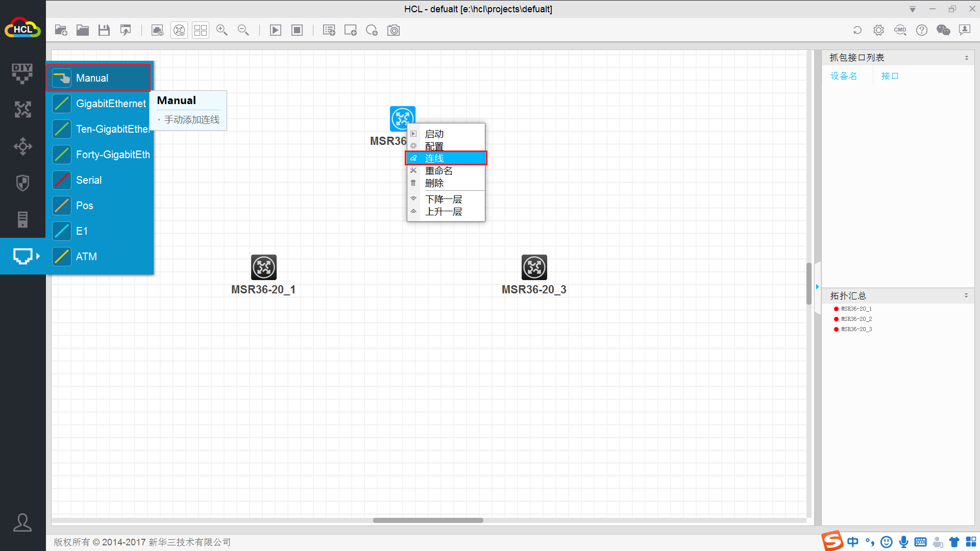Select the Serial cable type
This screenshot has width=980, height=551.
coord(100,180)
